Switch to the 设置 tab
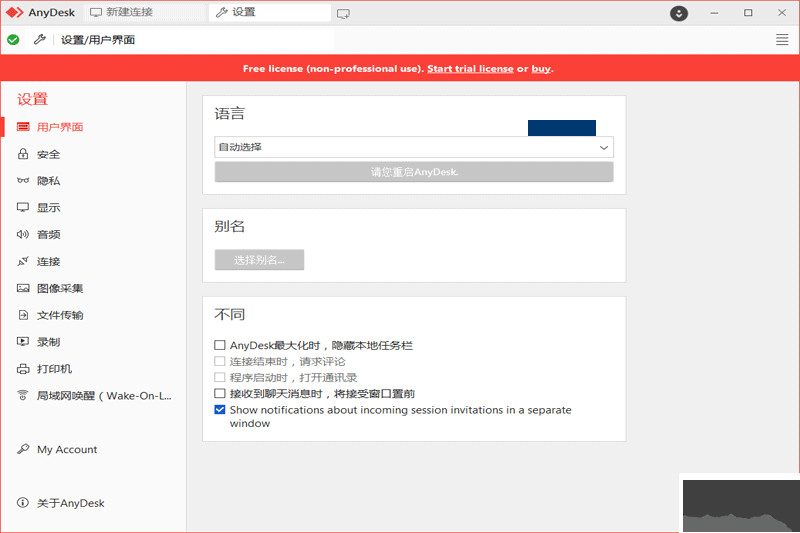This screenshot has width=800, height=533. (x=269, y=12)
